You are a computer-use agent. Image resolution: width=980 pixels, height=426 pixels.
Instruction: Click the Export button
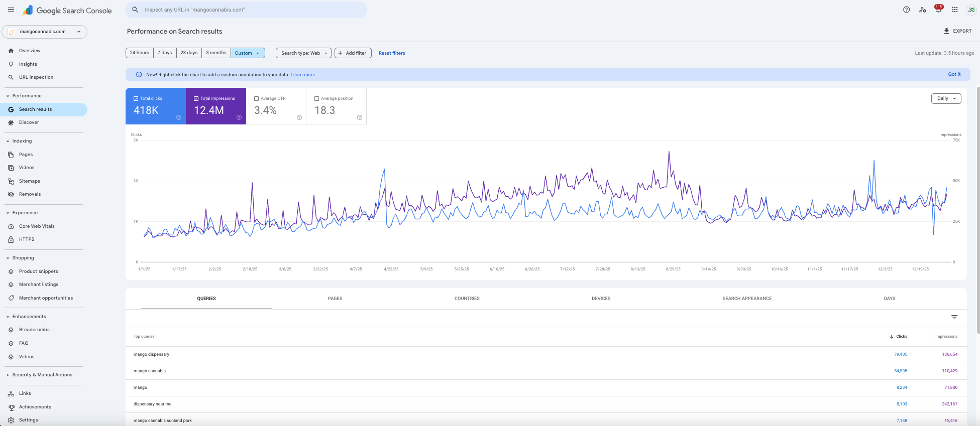tap(957, 31)
